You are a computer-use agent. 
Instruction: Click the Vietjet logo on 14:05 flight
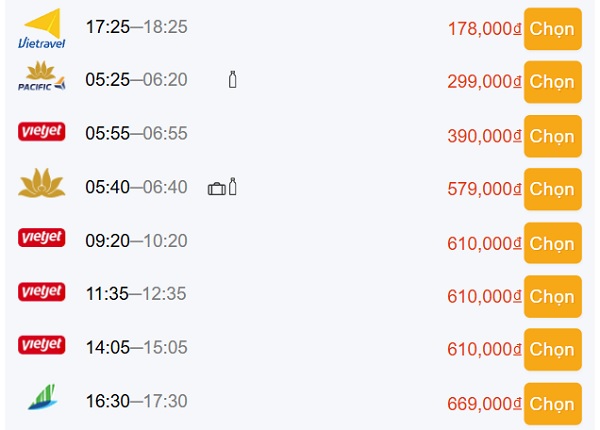(42, 345)
